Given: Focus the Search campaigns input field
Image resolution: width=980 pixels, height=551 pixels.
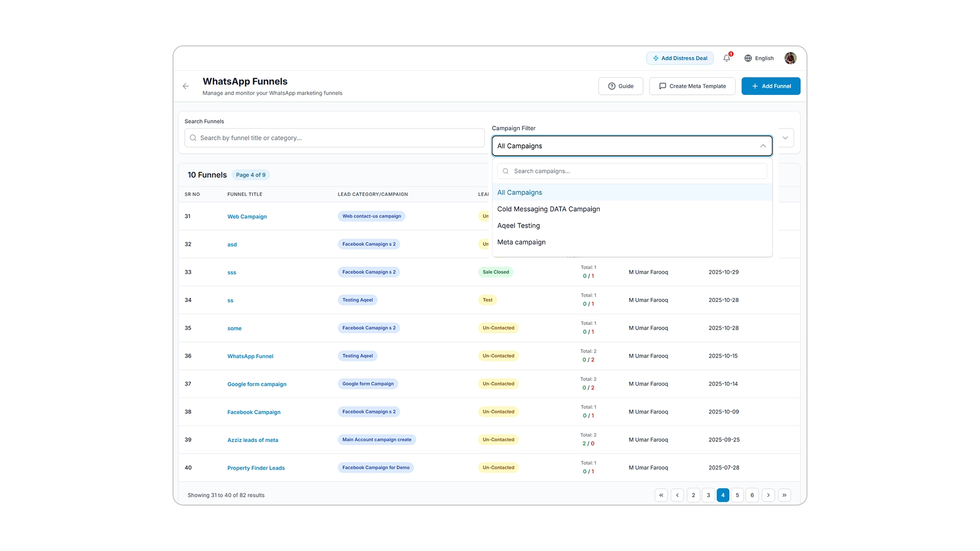Looking at the screenshot, I should pyautogui.click(x=632, y=171).
